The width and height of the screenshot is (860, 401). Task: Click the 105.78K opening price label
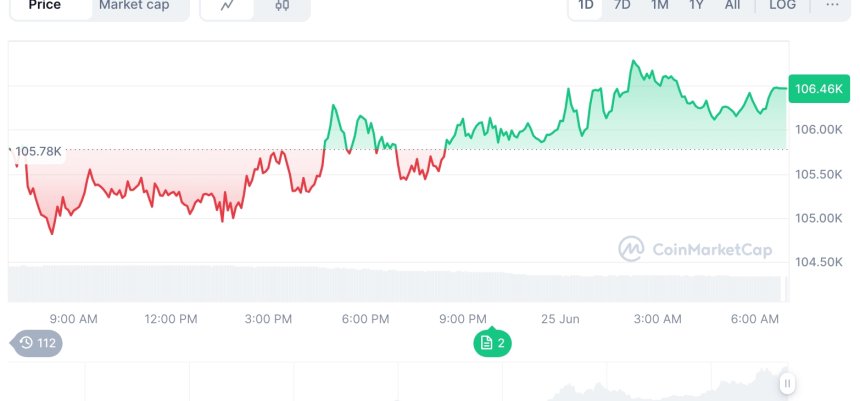(x=37, y=151)
